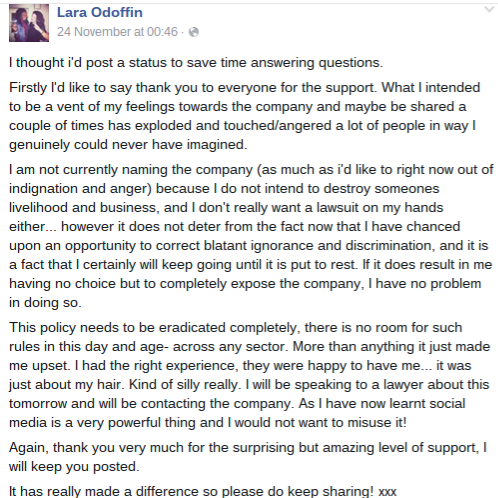Open the 24 November at 00:46 timestamp
Screen dimensions: 498x498
117,32
